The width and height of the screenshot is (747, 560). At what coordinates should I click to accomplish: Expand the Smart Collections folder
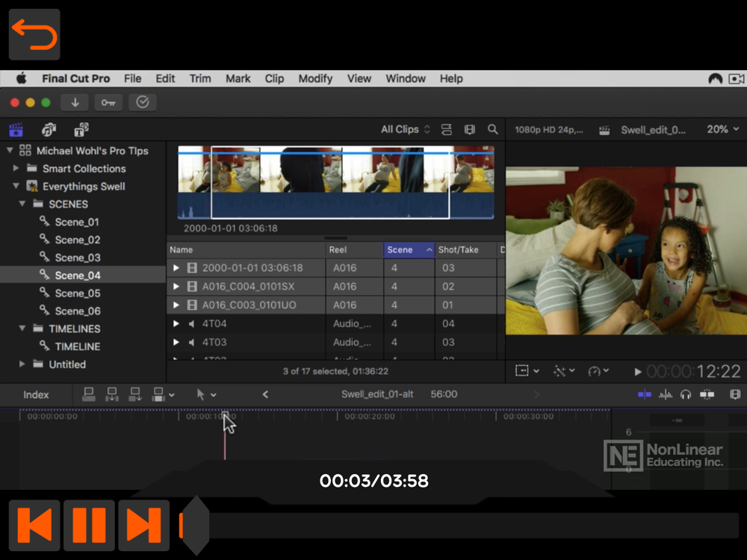(16, 168)
